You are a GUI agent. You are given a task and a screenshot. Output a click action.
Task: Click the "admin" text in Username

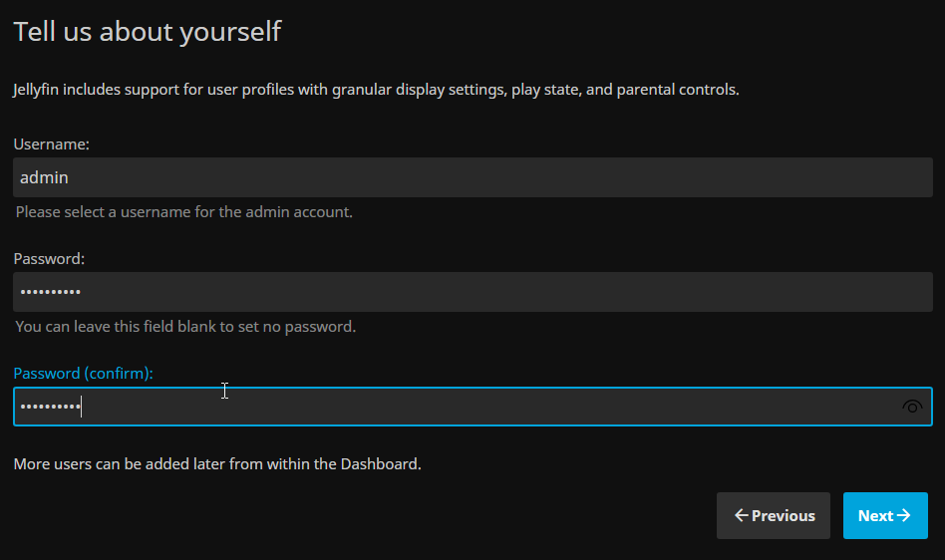coord(44,177)
